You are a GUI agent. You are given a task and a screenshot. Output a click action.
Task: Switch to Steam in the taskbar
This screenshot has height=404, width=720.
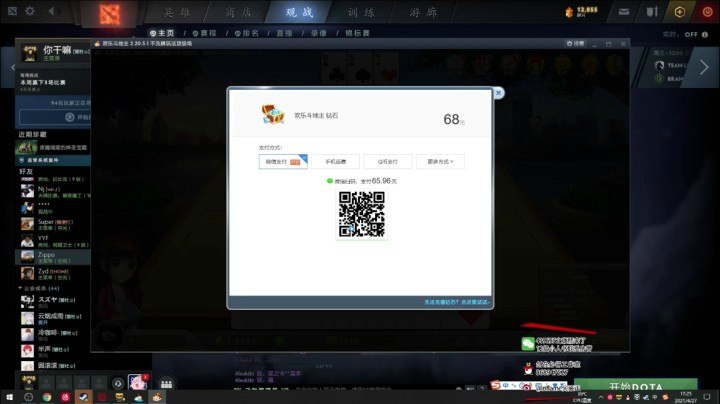pyautogui.click(x=83, y=397)
